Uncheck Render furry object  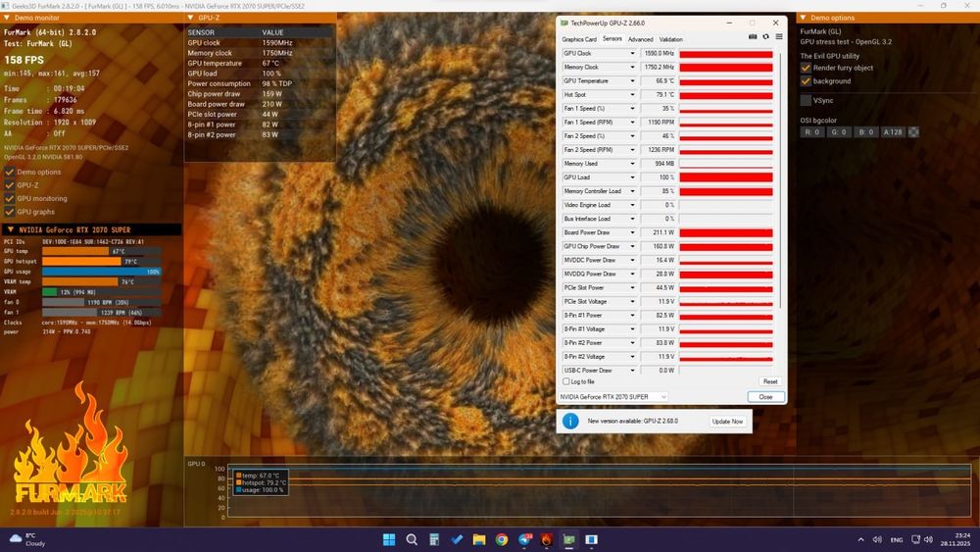coord(806,68)
